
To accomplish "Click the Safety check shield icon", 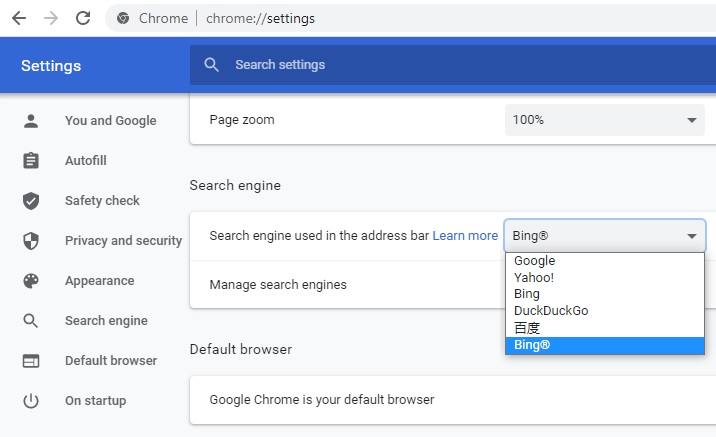I will [31, 201].
